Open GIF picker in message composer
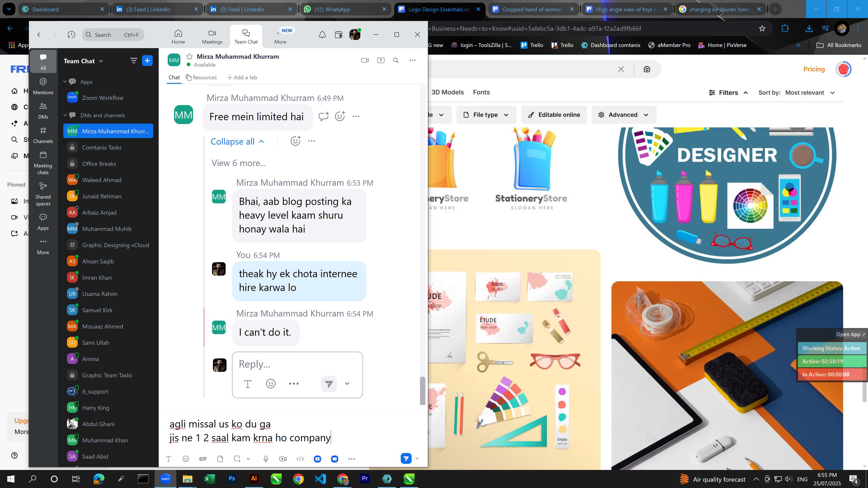The width and height of the screenshot is (868, 488). [x=203, y=459]
